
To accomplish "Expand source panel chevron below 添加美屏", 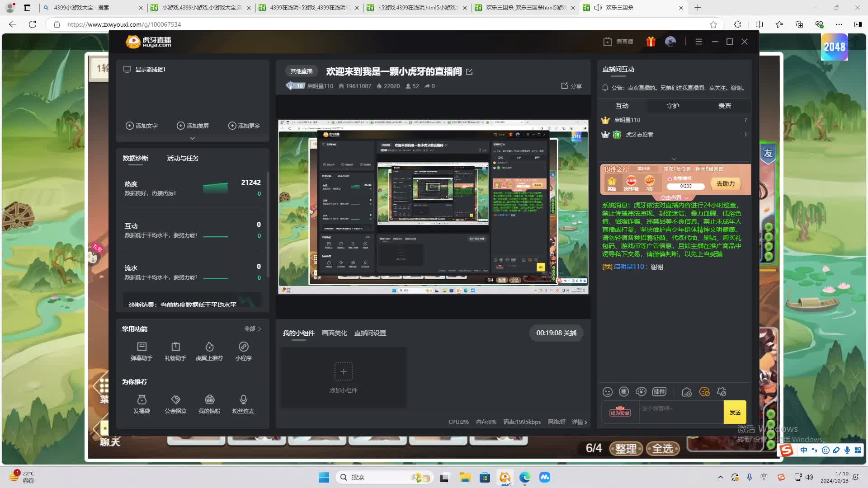I will (192, 138).
